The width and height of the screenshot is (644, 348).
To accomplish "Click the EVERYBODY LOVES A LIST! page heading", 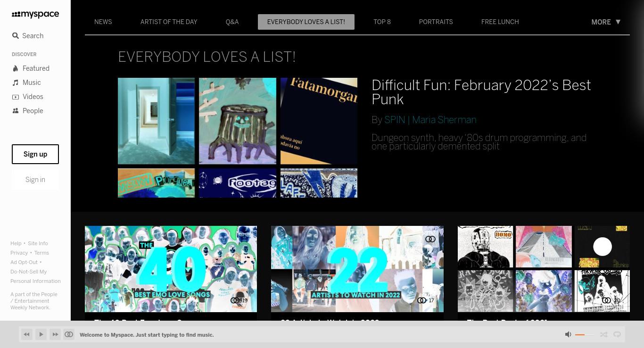I will 206,57.
